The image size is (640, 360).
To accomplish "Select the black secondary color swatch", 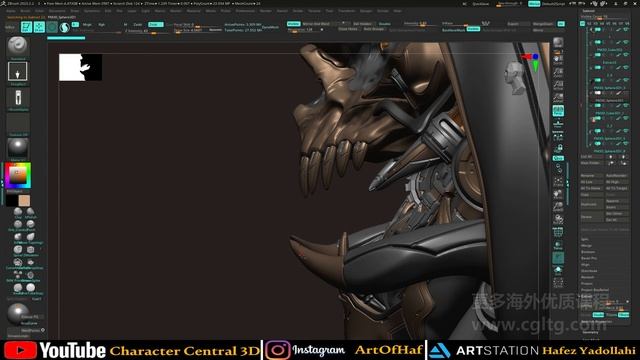I will tap(12, 200).
